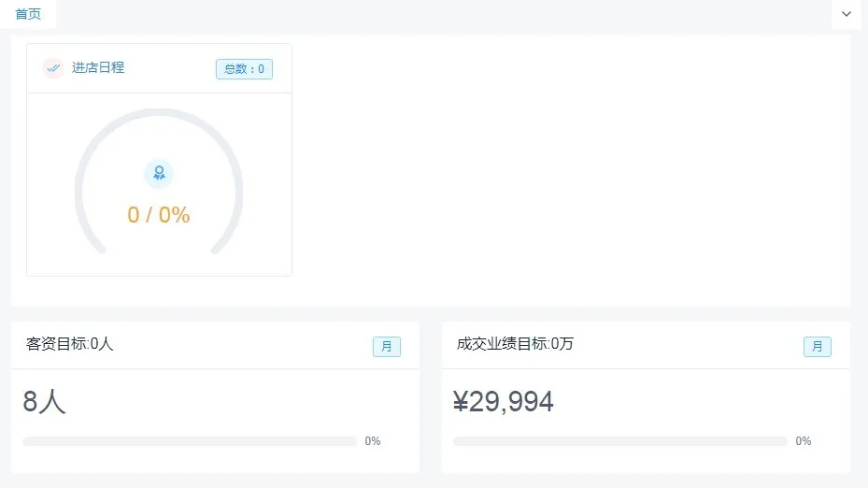Click the 客资目标:0人 heading

(70, 344)
